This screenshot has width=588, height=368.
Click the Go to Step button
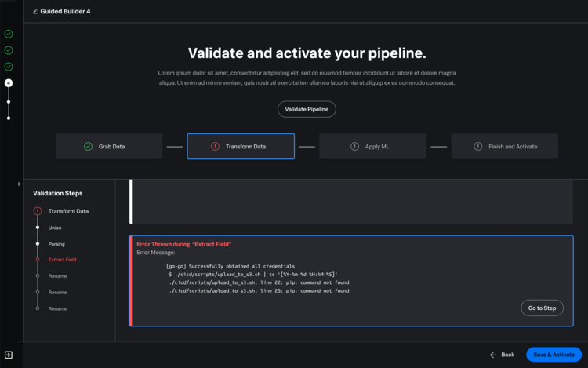(x=542, y=308)
